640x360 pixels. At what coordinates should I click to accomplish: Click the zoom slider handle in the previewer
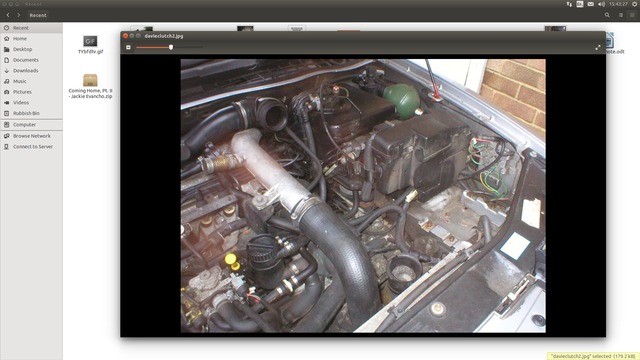click(171, 47)
